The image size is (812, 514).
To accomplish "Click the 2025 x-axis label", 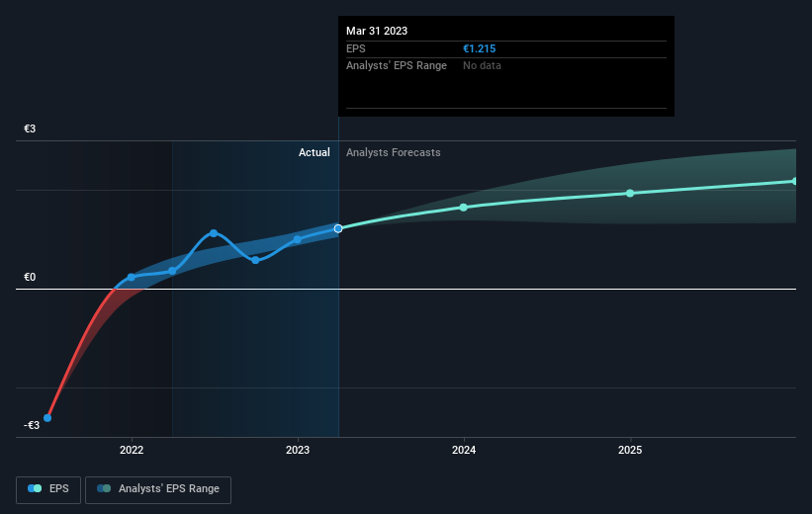I will click(x=630, y=450).
